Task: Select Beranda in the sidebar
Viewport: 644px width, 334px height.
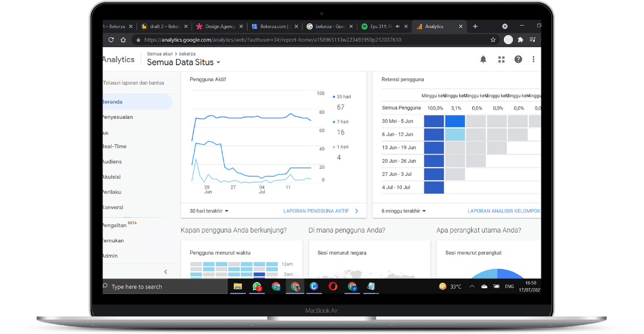Action: (x=137, y=102)
